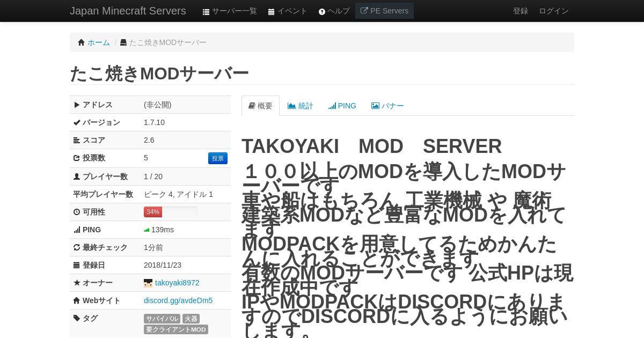
Task: Click the サバイバル tag
Action: (162, 319)
